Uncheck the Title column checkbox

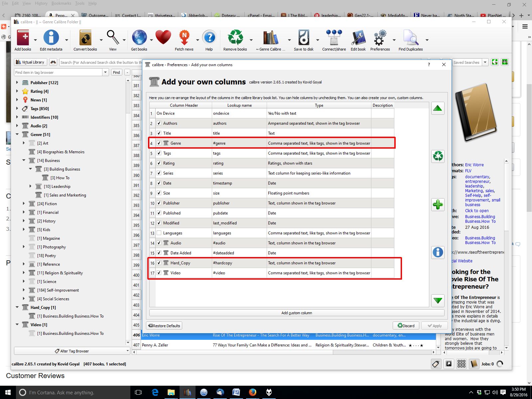159,133
